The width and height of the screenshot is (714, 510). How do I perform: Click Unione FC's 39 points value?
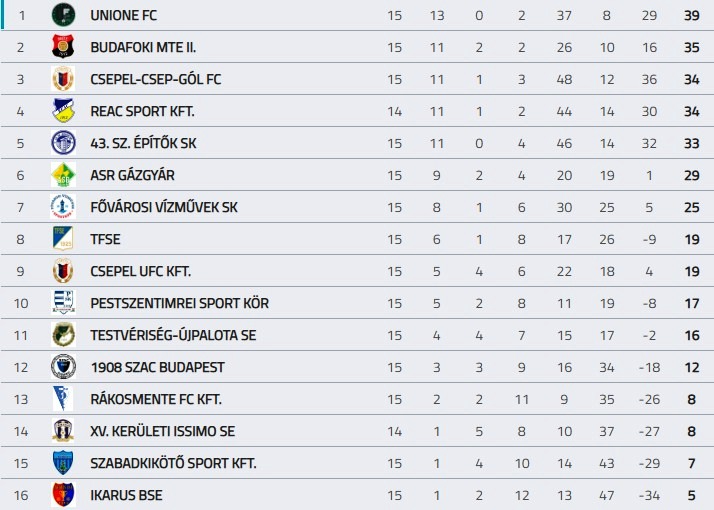(x=691, y=15)
